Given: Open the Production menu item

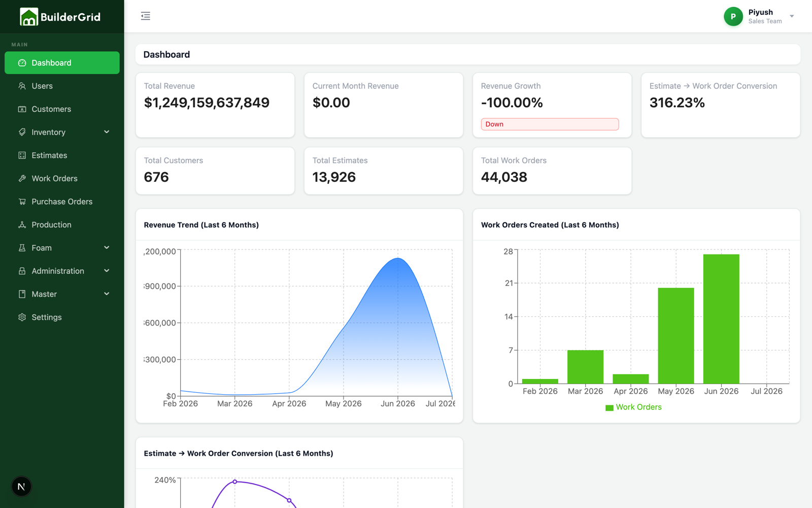Looking at the screenshot, I should click(x=62, y=225).
